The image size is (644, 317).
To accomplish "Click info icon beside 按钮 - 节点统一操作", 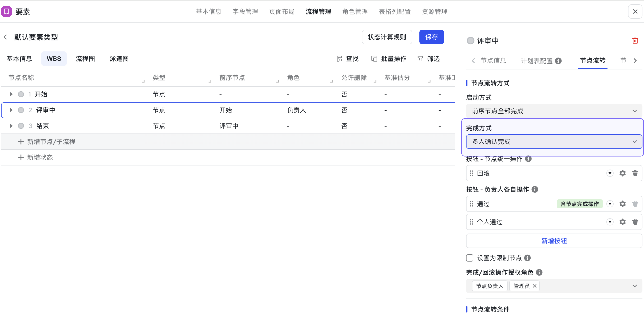I will (528, 159).
